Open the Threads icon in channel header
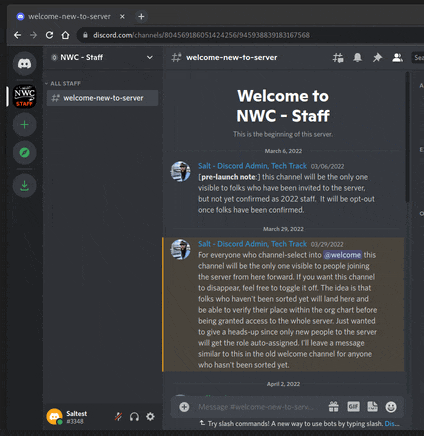This screenshot has width=424, height=436. tap(338, 58)
